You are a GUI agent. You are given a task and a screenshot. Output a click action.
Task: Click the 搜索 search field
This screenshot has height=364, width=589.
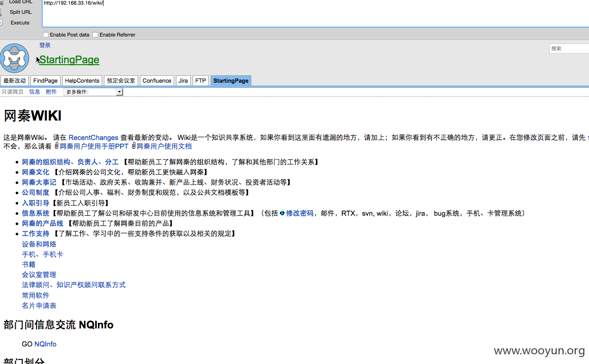coord(569,49)
